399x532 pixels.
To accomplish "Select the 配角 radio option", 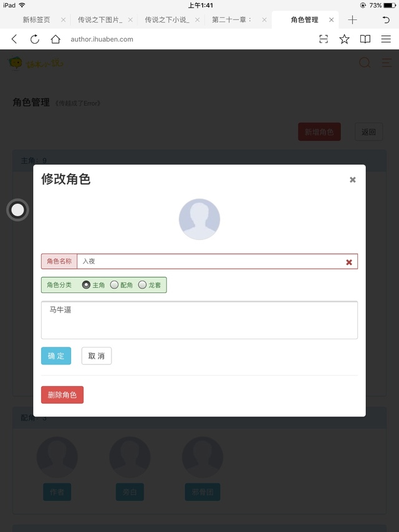I will point(114,285).
